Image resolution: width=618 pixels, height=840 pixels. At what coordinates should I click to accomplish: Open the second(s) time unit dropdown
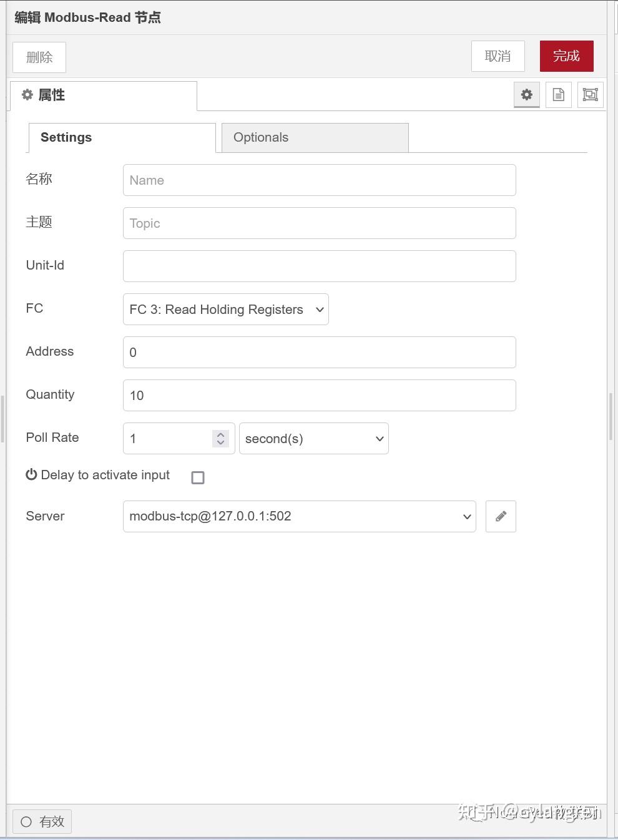click(313, 438)
